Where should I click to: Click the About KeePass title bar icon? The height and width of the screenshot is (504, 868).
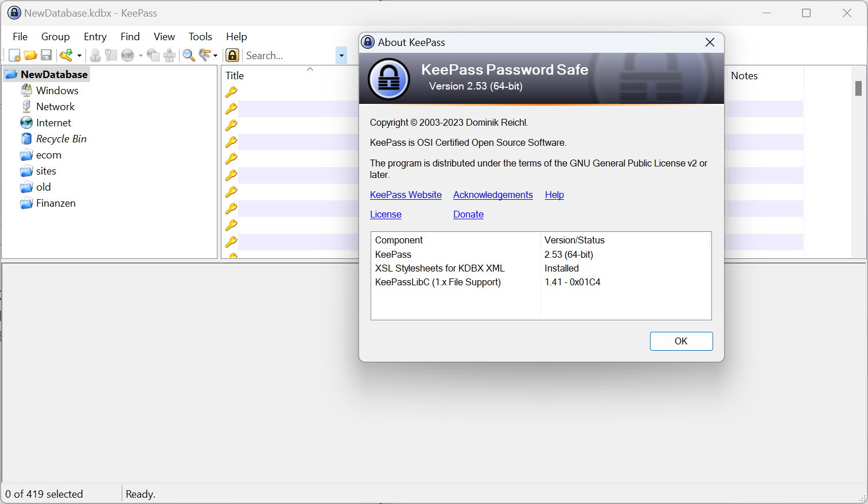(368, 42)
